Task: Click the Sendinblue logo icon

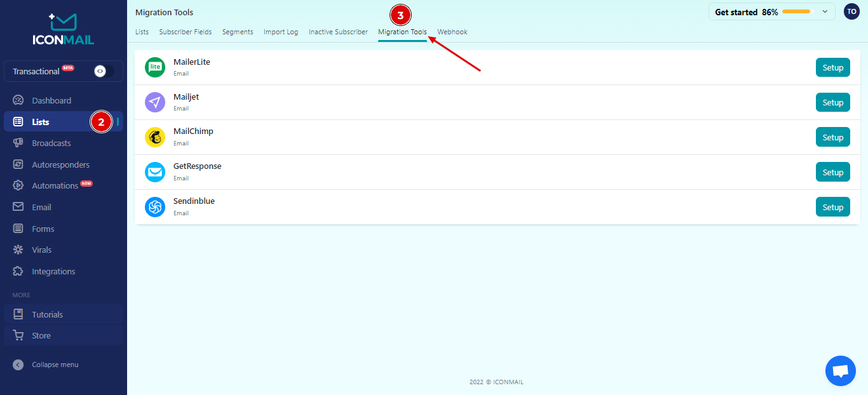Action: point(155,207)
